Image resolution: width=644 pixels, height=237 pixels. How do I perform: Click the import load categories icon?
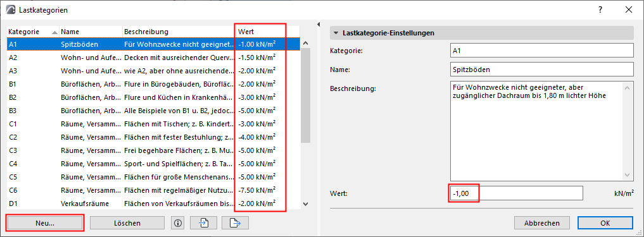pyautogui.click(x=204, y=223)
